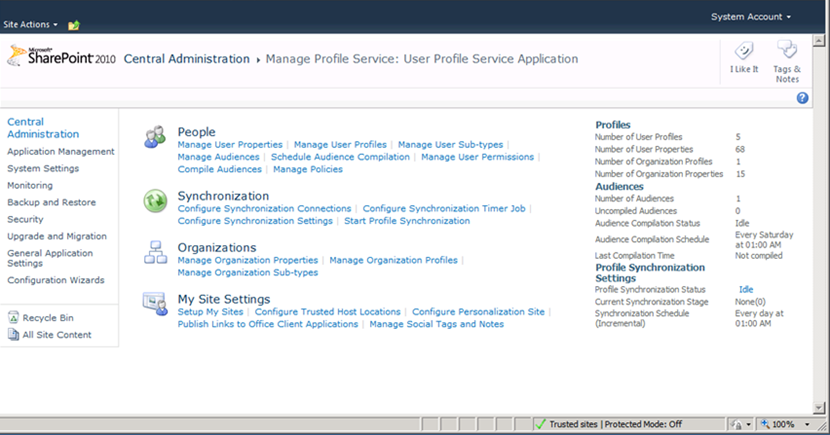The height and width of the screenshot is (435, 830).
Task: Click the zoom magnifier icon in status bar
Action: click(765, 424)
